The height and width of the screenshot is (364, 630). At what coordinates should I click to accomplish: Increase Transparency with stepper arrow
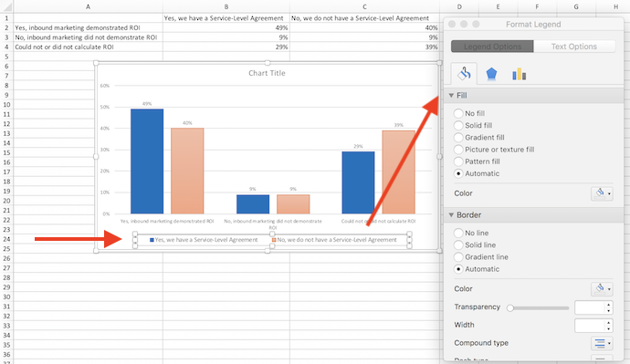coord(609,304)
